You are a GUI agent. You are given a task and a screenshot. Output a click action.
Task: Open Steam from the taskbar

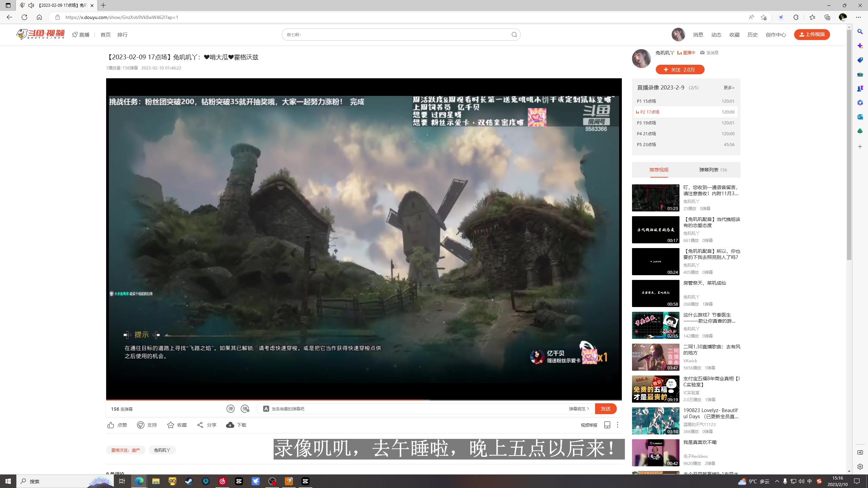[189, 481]
